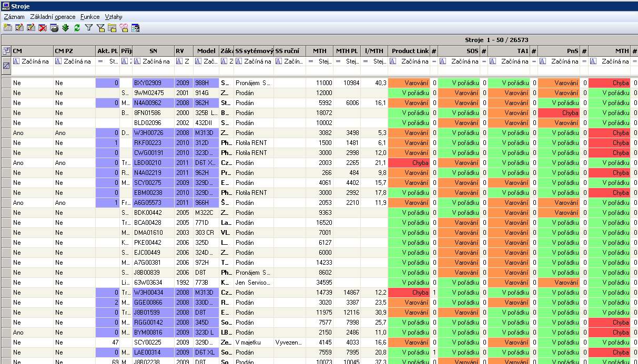Sort by the TA1 column header
The image size is (638, 364).
click(x=509, y=51)
